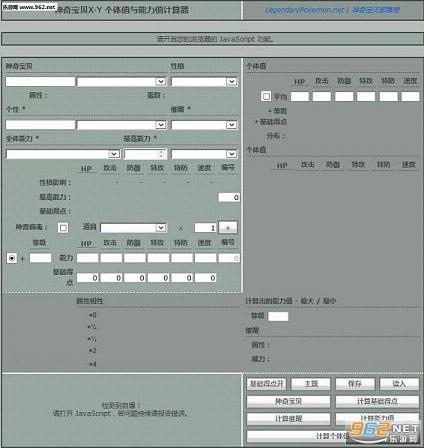Click the 计算催眠 button

point(288,419)
